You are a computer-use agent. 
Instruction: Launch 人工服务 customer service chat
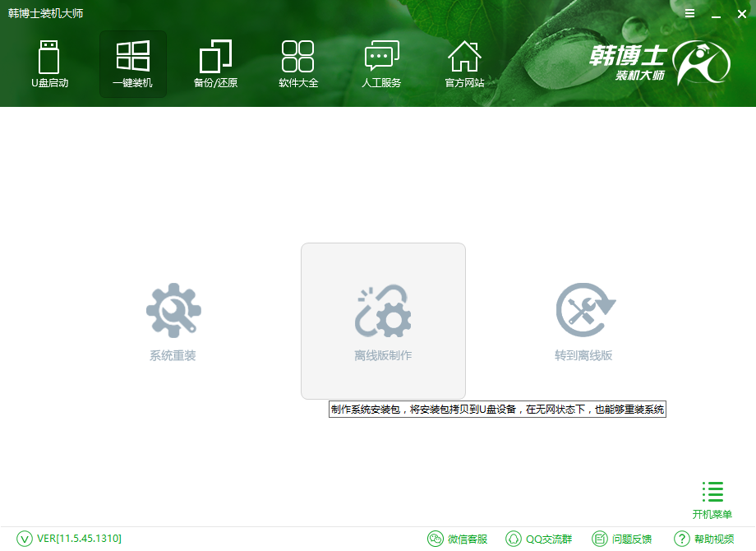tap(381, 63)
